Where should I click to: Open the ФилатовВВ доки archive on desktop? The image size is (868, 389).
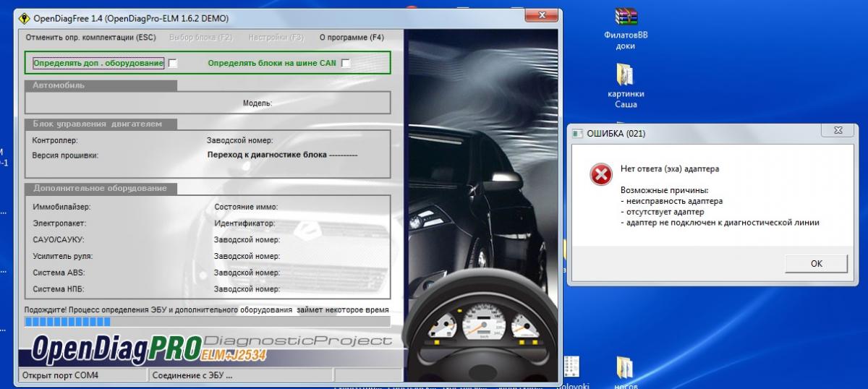coord(626,29)
